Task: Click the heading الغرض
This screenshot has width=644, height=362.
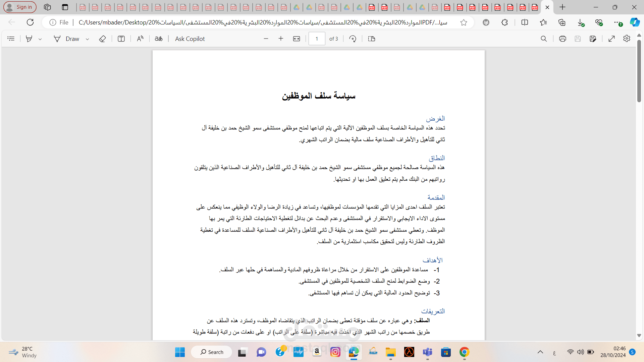Action: 435,119
